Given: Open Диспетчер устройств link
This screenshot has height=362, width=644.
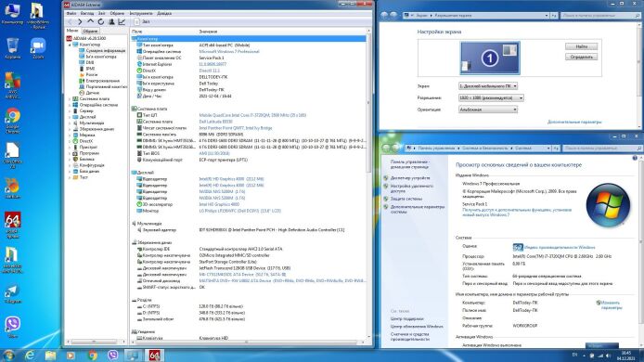Looking at the screenshot, I should [x=410, y=178].
